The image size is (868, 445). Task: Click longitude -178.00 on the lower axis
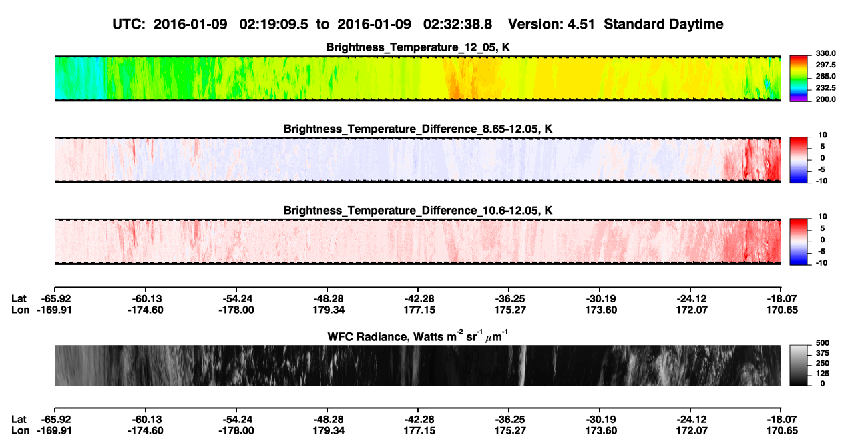pyautogui.click(x=236, y=431)
